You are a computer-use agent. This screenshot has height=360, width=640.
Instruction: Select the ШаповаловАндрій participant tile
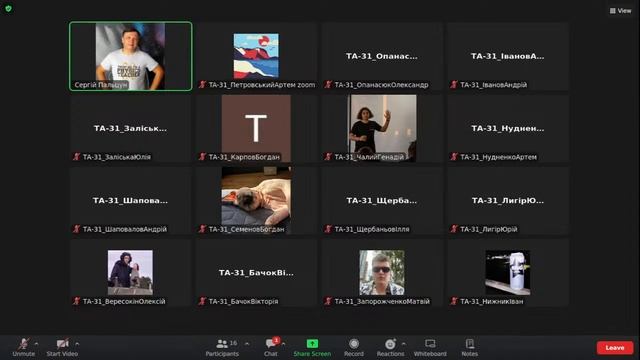131,201
